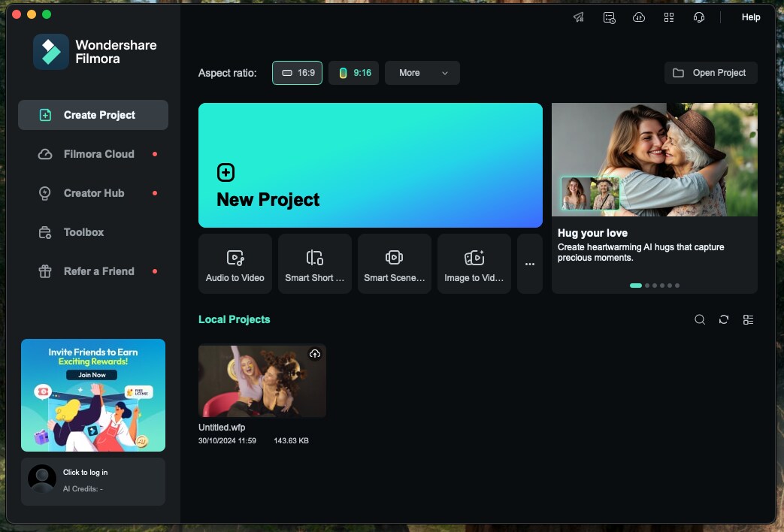Click the New Project banner
Viewport: 784px width, 532px height.
pos(370,165)
